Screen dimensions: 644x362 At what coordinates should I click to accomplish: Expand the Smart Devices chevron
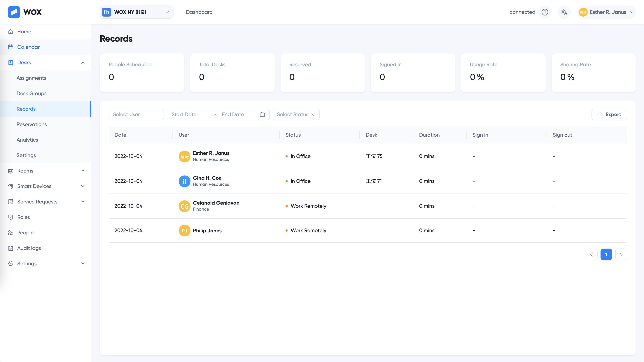pyautogui.click(x=83, y=186)
